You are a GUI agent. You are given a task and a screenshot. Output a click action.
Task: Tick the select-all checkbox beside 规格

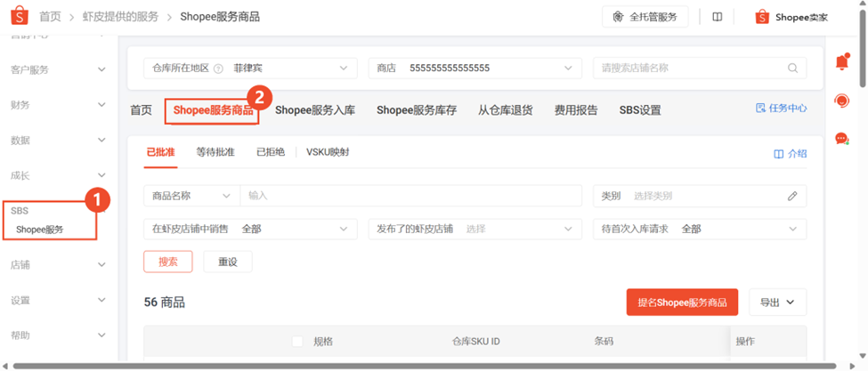297,341
